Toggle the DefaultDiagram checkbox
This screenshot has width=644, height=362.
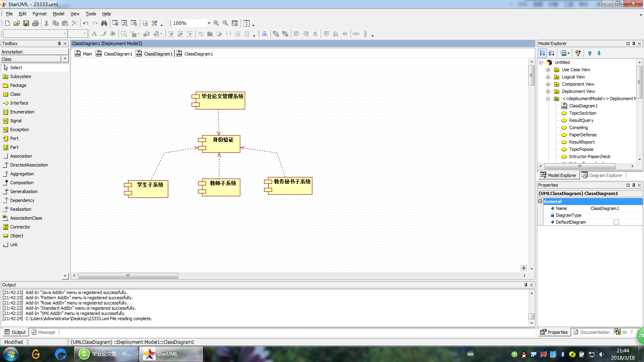point(616,222)
